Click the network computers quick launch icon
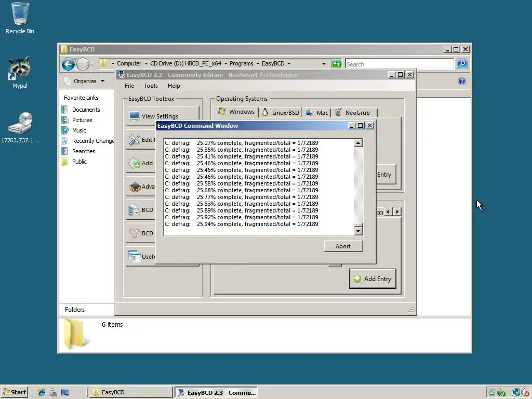The height and width of the screenshot is (399, 532). coord(53,393)
